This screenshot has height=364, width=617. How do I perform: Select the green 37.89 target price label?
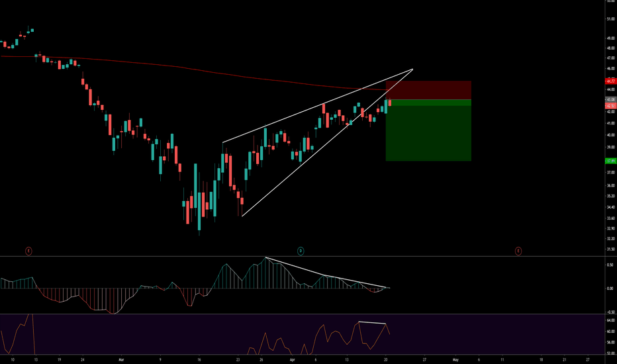pos(610,161)
